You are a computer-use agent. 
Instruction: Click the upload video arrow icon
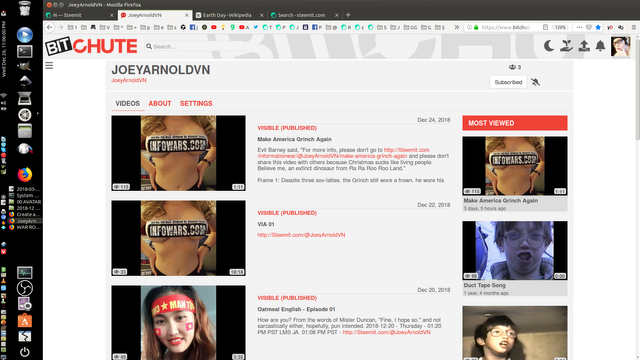584,46
